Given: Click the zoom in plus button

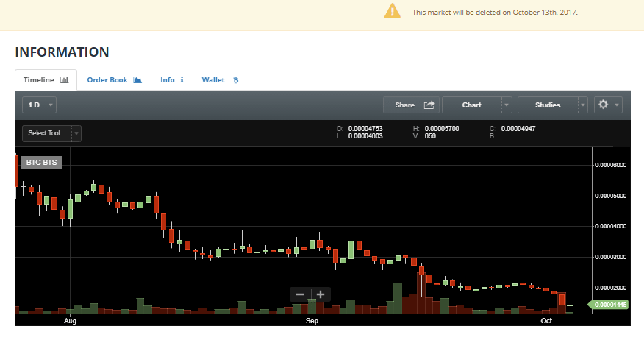Looking at the screenshot, I should click(321, 294).
